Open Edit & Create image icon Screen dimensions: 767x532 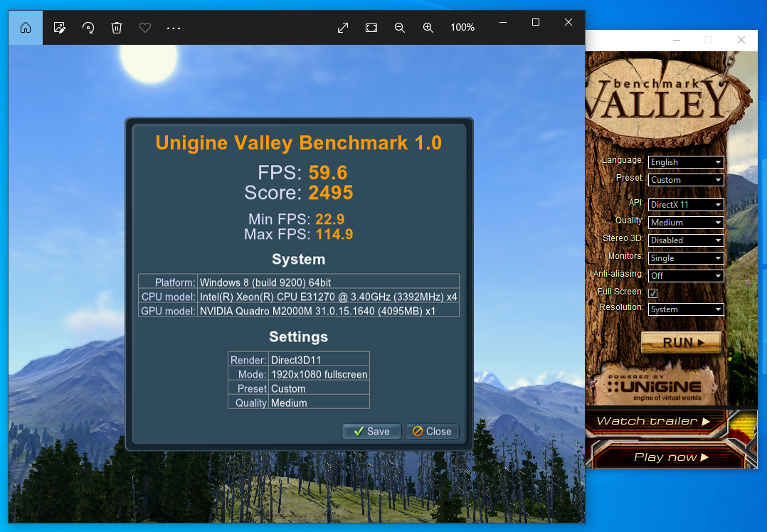(60, 28)
